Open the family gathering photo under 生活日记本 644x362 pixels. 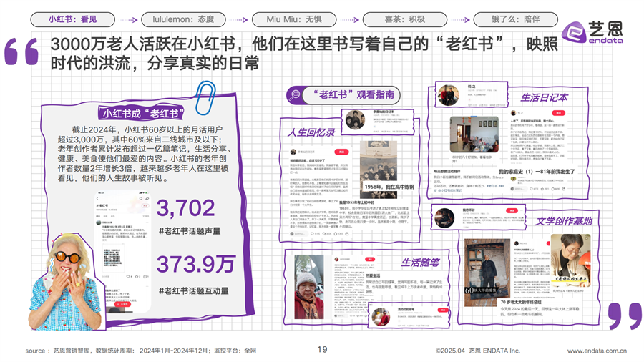pos(474,134)
